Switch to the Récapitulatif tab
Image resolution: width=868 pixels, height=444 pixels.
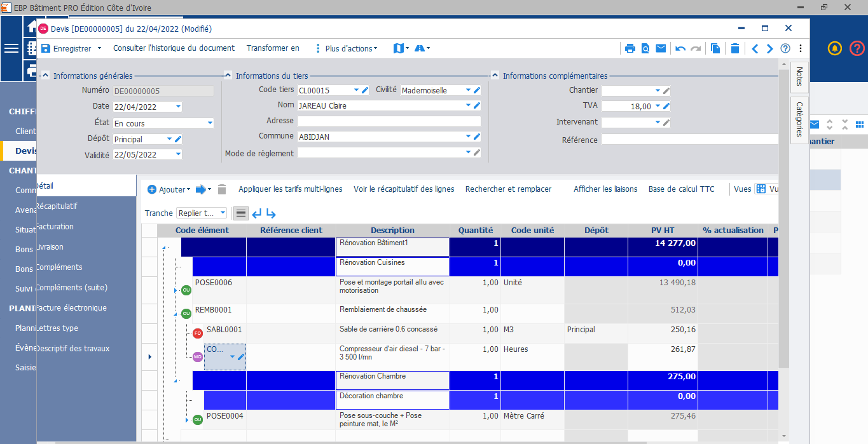[x=57, y=206]
